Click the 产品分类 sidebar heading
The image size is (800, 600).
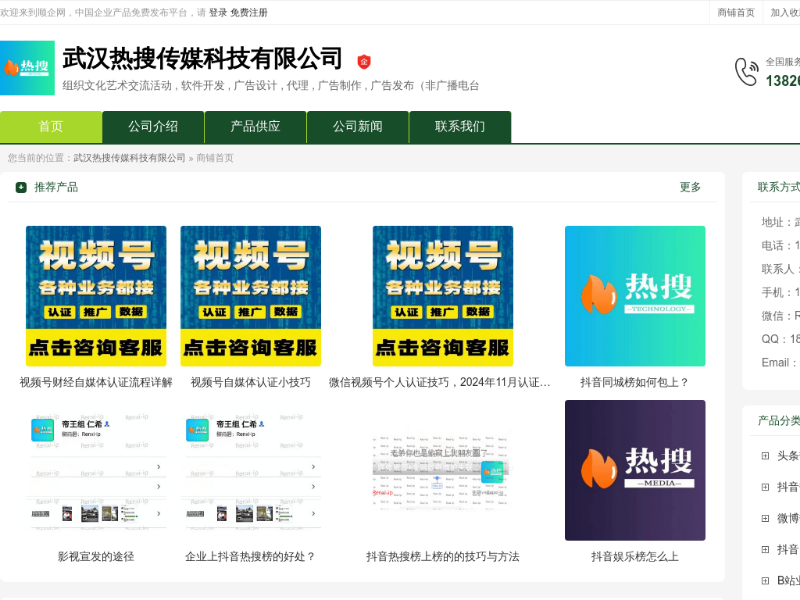tap(779, 420)
